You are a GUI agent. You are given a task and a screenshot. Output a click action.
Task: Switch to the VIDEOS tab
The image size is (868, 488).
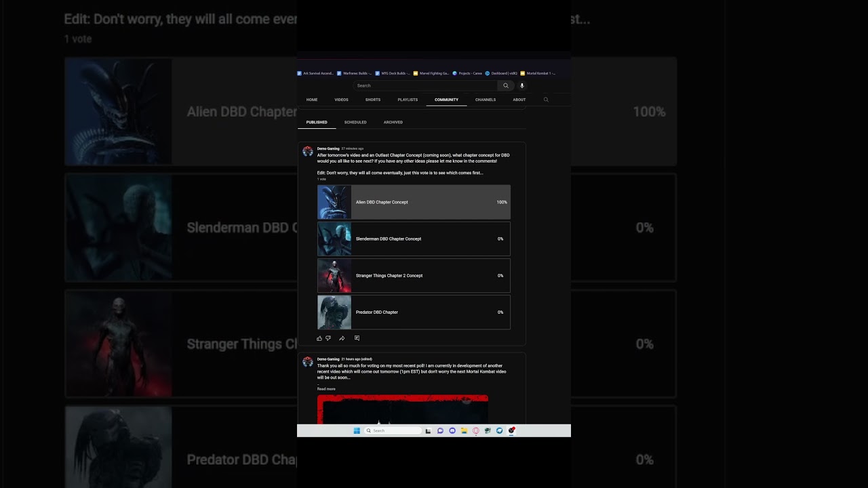tap(341, 100)
